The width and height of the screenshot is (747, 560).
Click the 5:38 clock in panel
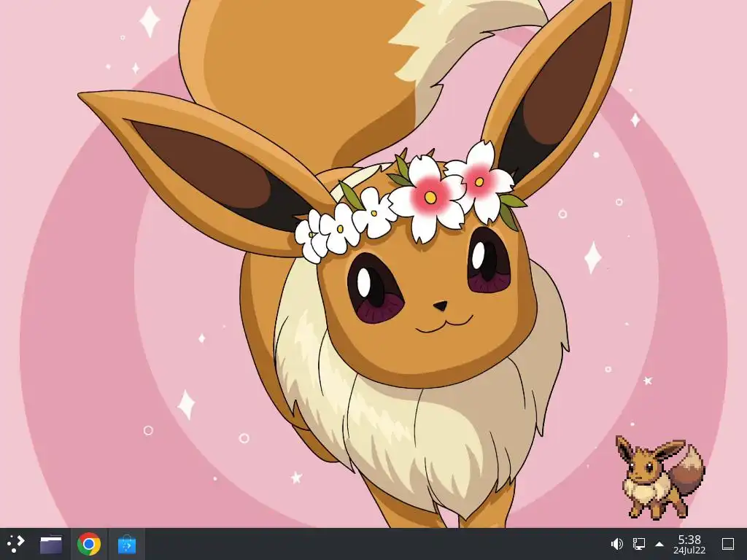[x=689, y=540]
